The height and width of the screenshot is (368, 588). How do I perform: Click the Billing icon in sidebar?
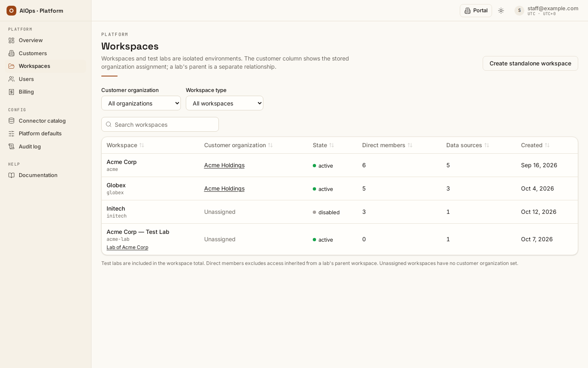coord(11,92)
